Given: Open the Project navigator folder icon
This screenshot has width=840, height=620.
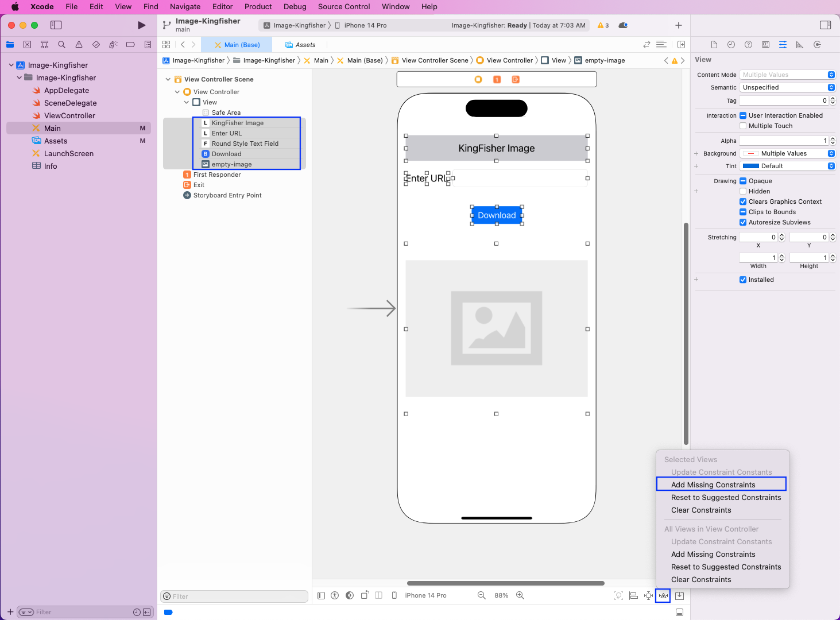Looking at the screenshot, I should [10, 45].
